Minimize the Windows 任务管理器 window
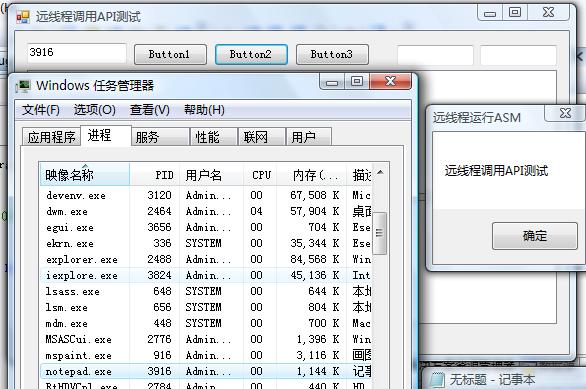Image resolution: width=586 pixels, height=389 pixels. (331, 81)
